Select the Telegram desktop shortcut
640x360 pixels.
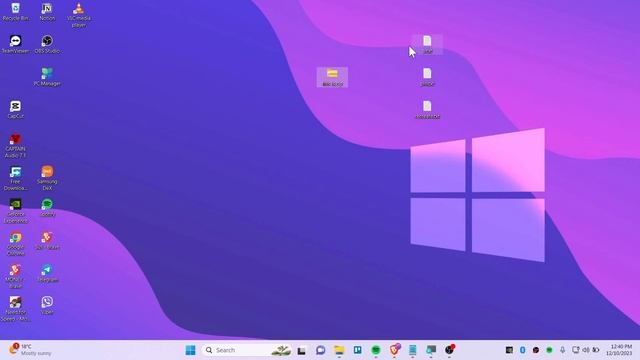[47, 273]
